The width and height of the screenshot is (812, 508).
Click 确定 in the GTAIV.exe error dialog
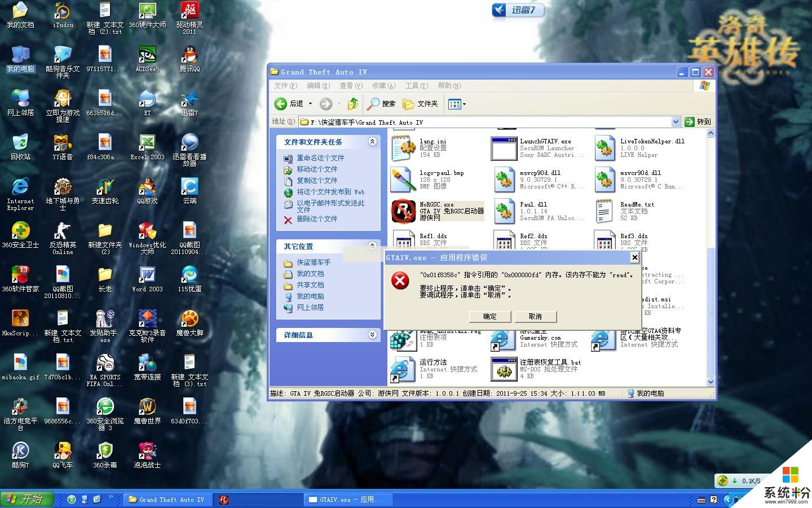pos(490,316)
